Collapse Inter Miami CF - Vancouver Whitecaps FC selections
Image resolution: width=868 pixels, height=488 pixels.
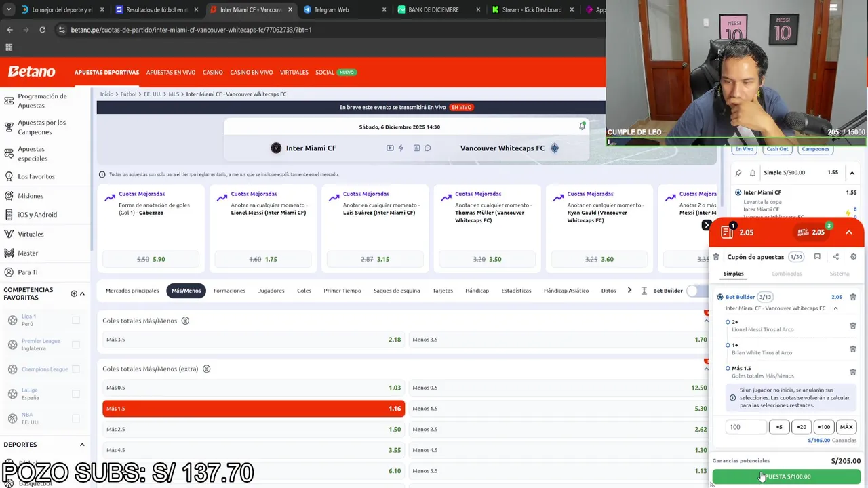835,308
